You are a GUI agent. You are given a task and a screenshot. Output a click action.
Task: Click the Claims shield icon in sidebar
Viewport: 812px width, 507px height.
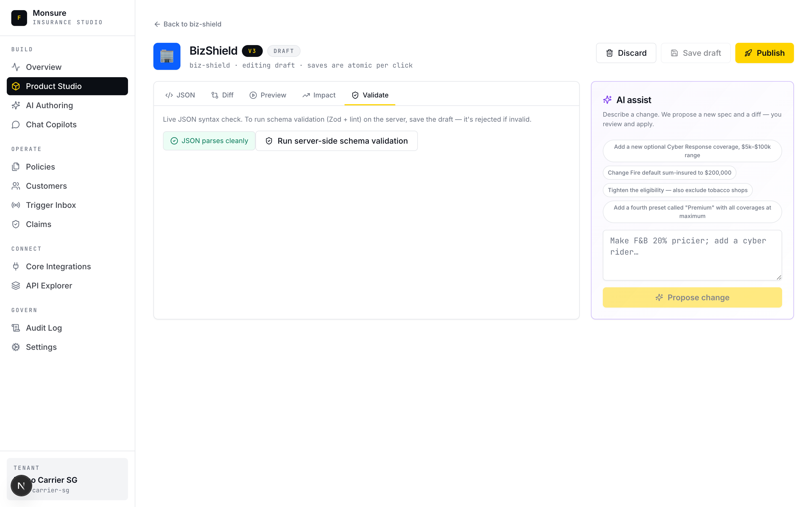(16, 224)
